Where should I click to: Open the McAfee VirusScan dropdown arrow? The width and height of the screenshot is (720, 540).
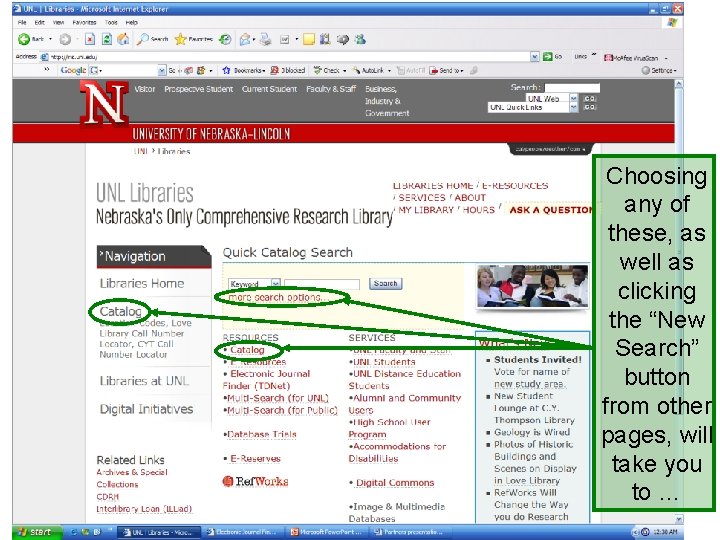pyautogui.click(x=666, y=58)
